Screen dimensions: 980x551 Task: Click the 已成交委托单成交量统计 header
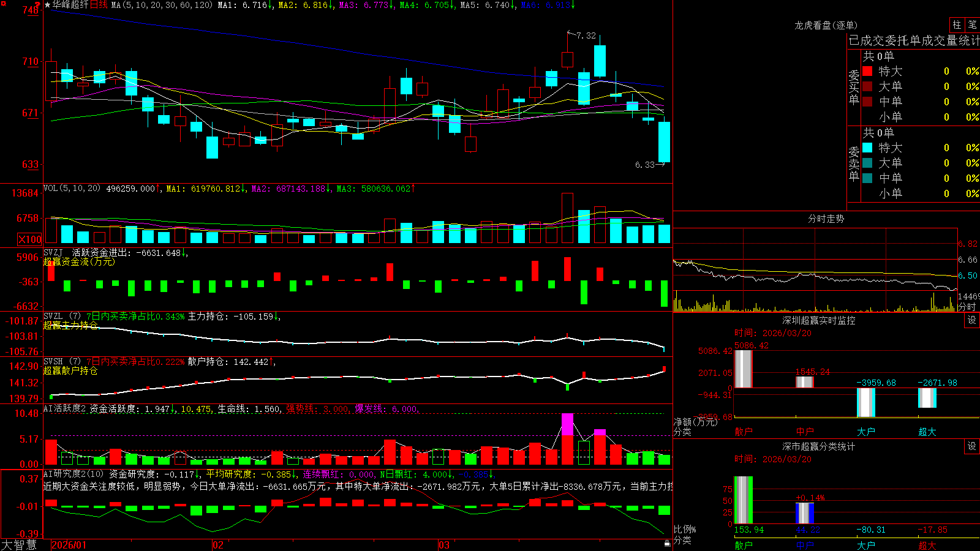point(914,40)
